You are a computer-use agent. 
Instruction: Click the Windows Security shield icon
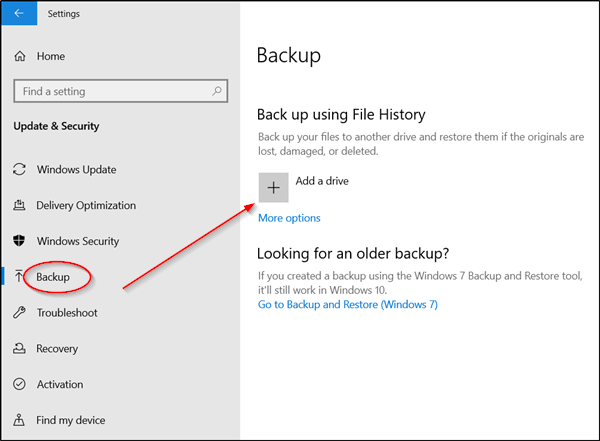tap(19, 241)
